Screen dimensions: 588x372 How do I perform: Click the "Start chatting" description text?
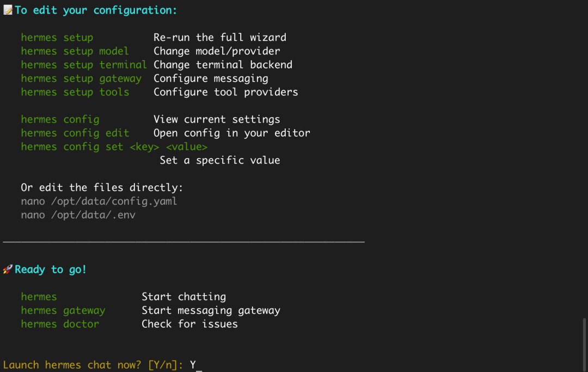(x=183, y=297)
